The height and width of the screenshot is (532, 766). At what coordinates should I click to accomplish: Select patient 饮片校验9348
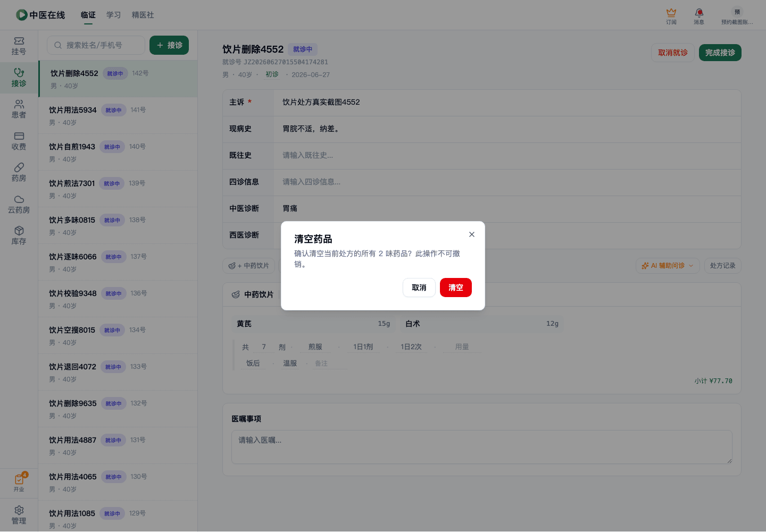point(118,299)
